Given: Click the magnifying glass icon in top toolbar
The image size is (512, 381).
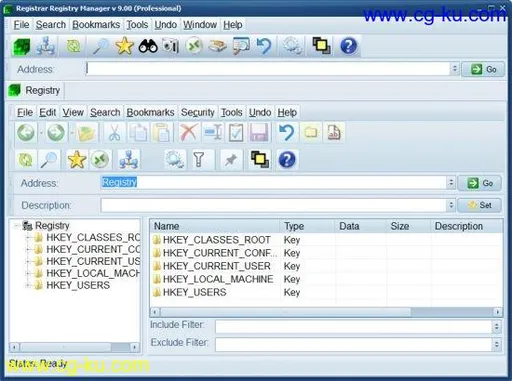Looking at the screenshot, I should tap(100, 46).
